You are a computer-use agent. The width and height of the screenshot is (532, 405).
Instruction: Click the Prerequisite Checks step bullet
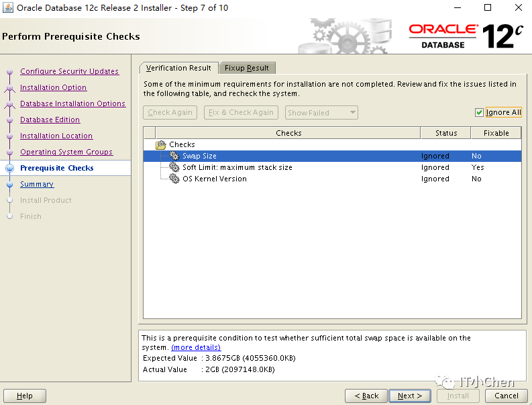click(x=10, y=168)
